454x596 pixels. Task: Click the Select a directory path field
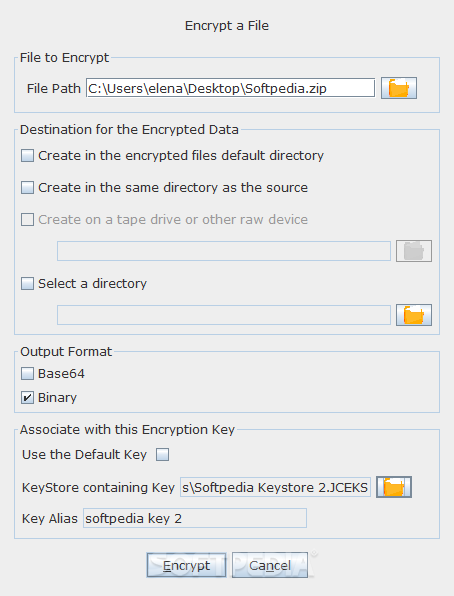tap(224, 315)
